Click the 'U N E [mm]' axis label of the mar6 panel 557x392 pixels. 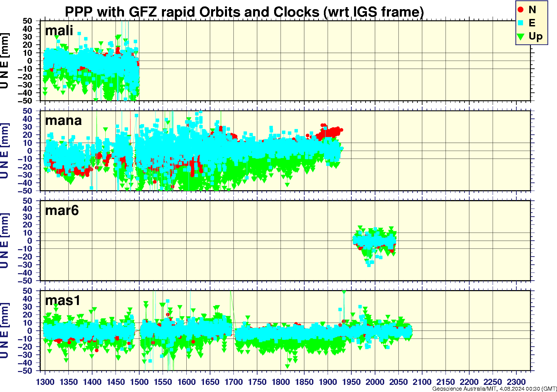(x=4, y=241)
